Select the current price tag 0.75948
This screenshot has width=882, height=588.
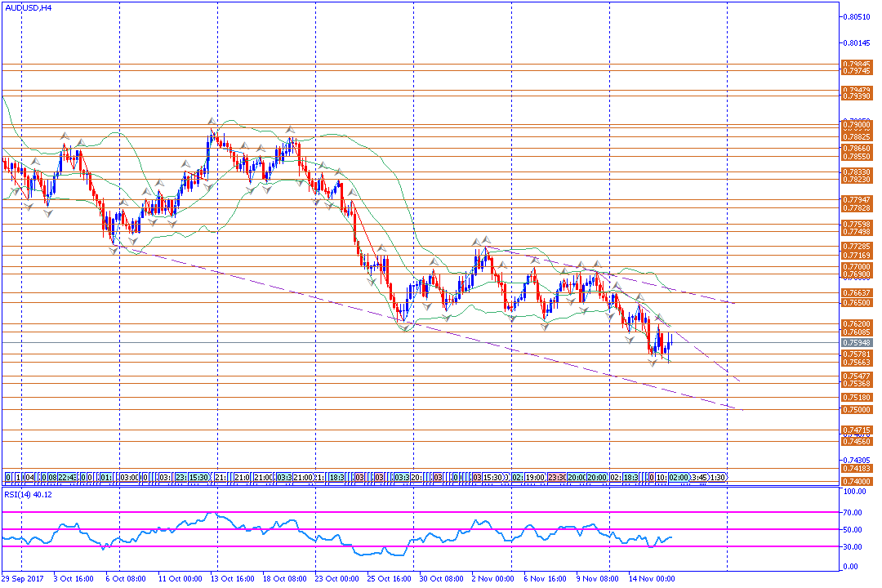click(x=856, y=343)
